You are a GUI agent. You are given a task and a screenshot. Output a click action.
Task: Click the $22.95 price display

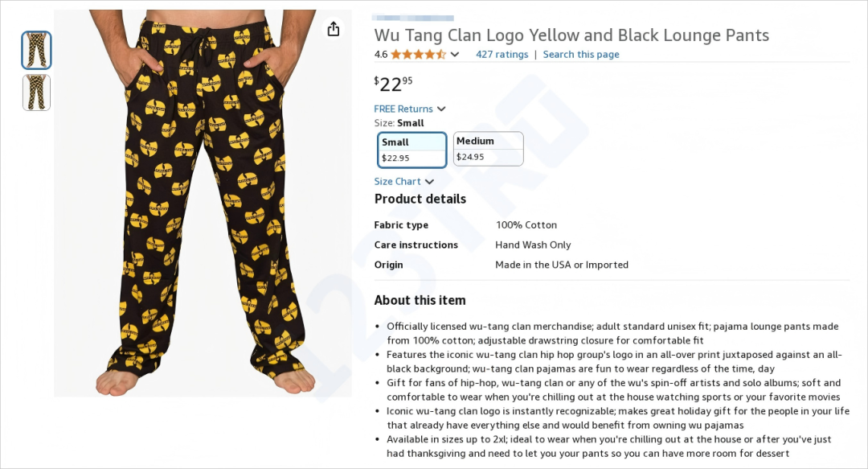[x=394, y=84]
